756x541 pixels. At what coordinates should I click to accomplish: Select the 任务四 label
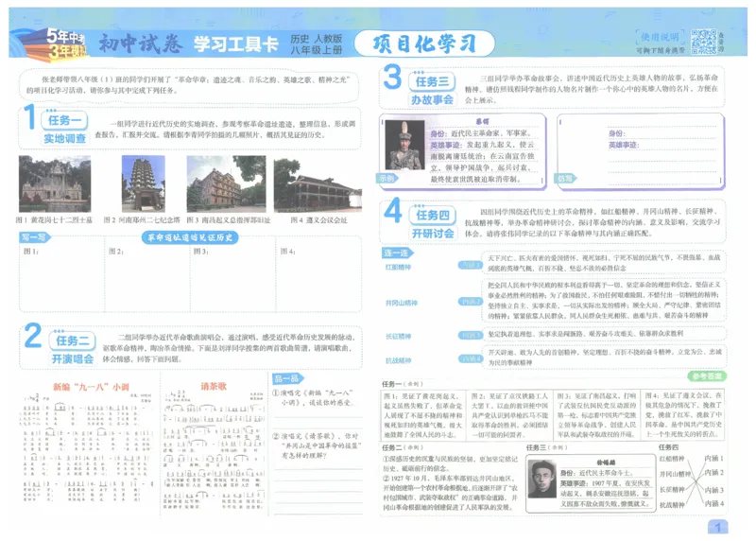coord(433,216)
